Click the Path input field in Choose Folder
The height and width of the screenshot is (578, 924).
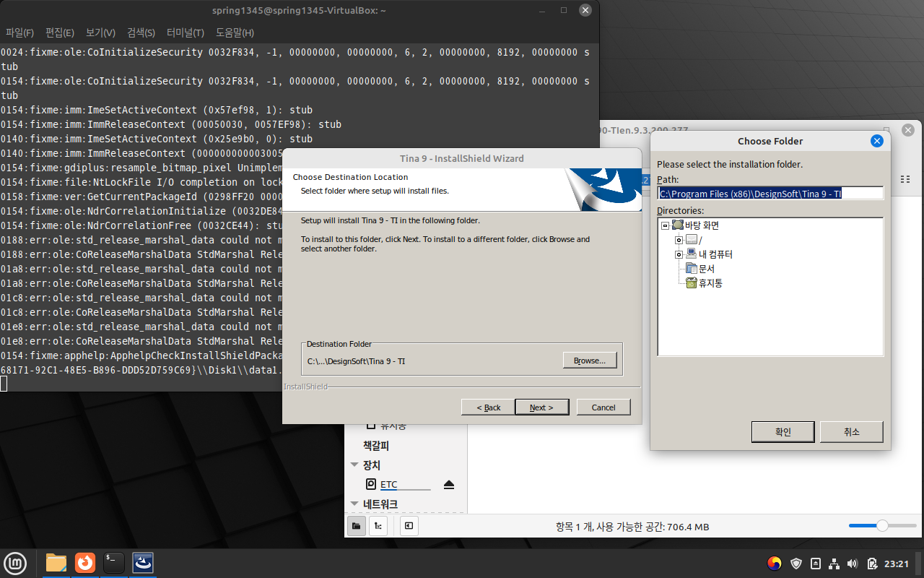pyautogui.click(x=770, y=194)
